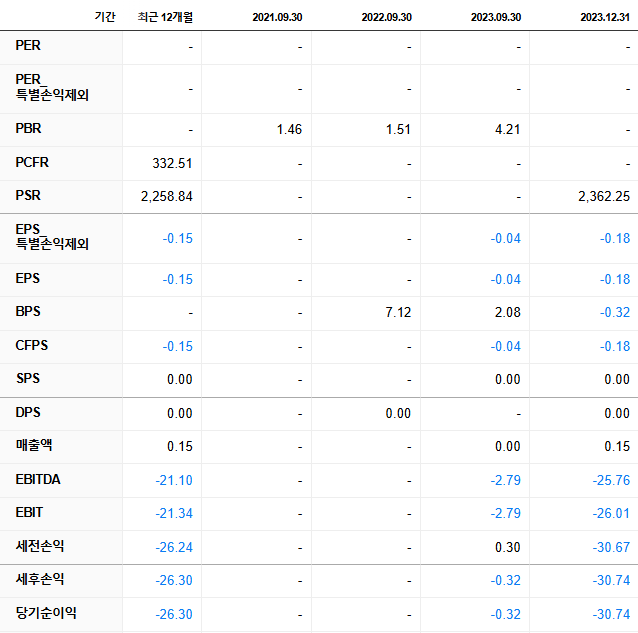Click the BPS row label
Screen dimensions: 638x633
point(28,312)
